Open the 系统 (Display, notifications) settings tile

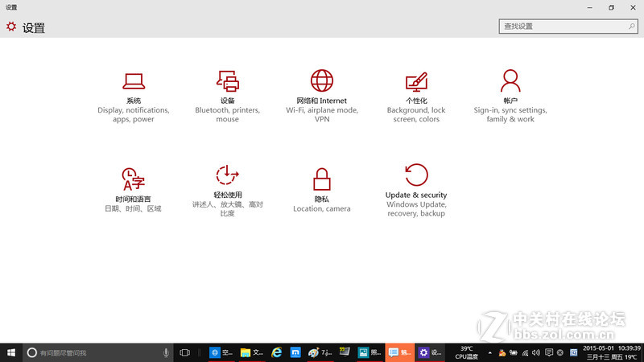[x=134, y=97]
